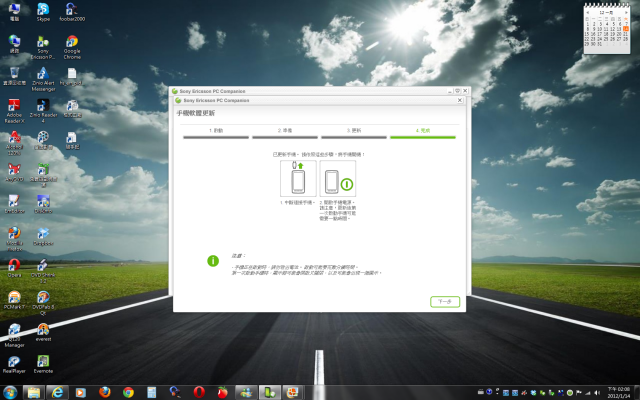Screen dimensions: 640x400
Task: Open Windows Explorer folder in taskbar
Action: point(33,392)
